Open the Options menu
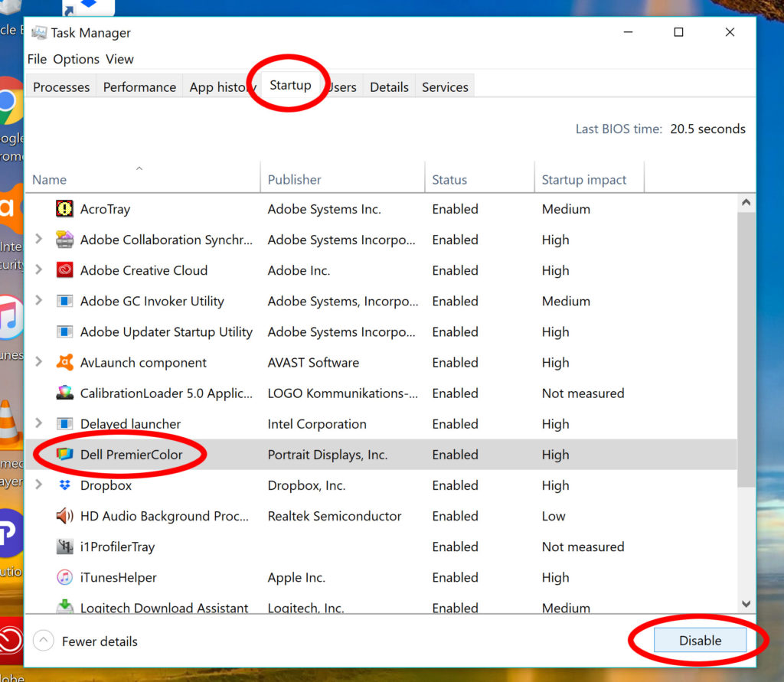The image size is (784, 682). tap(76, 59)
